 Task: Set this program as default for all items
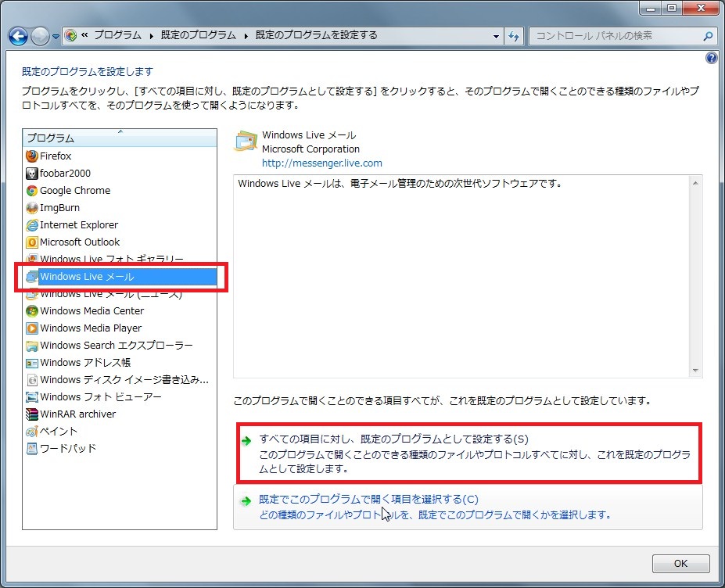click(399, 439)
